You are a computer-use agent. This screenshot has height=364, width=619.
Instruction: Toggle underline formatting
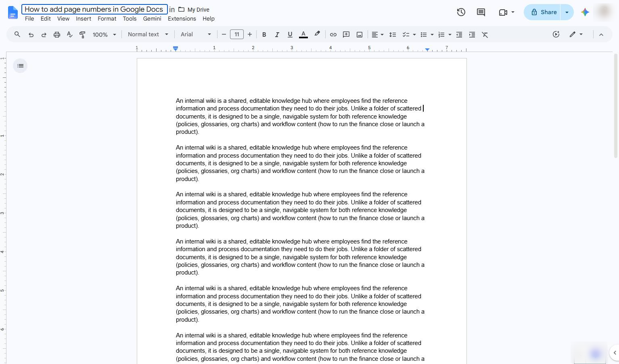[290, 35]
